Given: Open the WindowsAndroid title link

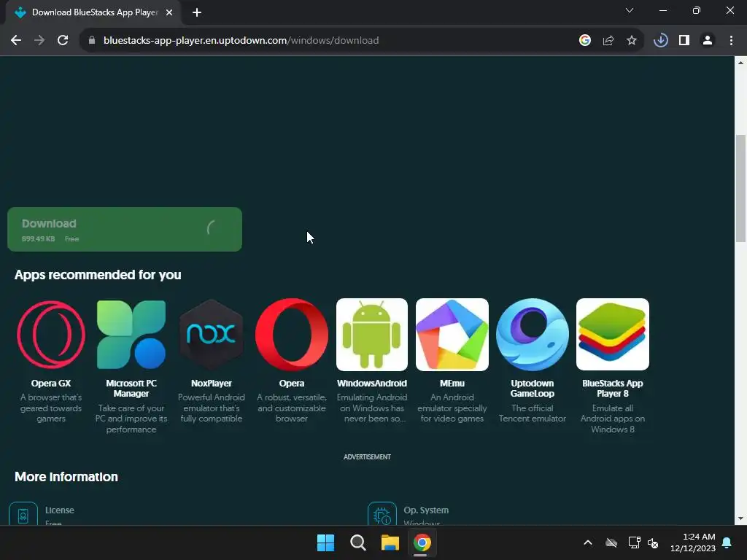Looking at the screenshot, I should (372, 384).
